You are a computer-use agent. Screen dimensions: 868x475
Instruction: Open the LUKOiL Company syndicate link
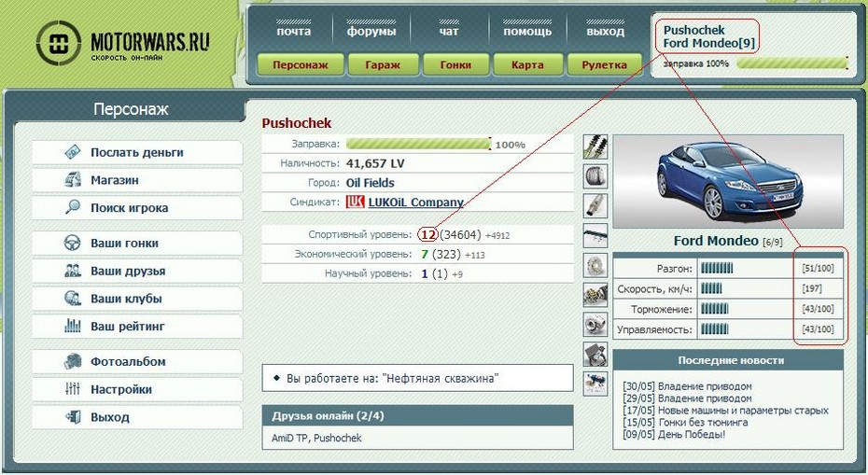coord(415,203)
